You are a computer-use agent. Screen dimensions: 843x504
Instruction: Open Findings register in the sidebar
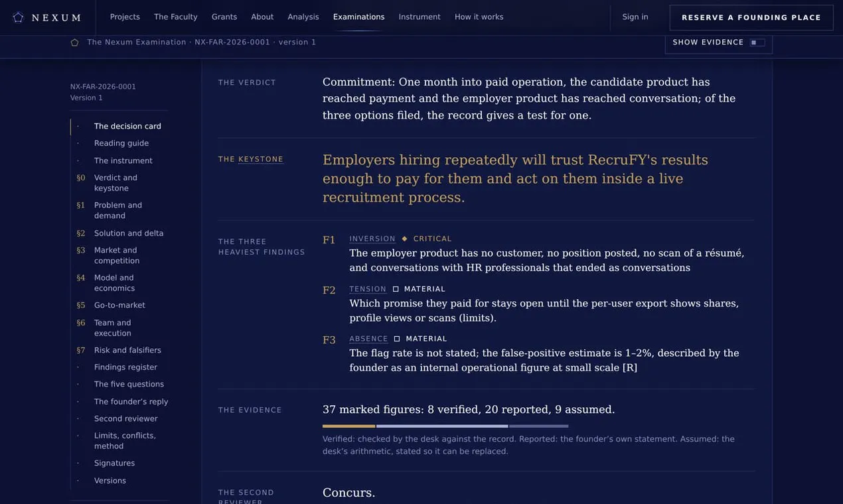125,367
